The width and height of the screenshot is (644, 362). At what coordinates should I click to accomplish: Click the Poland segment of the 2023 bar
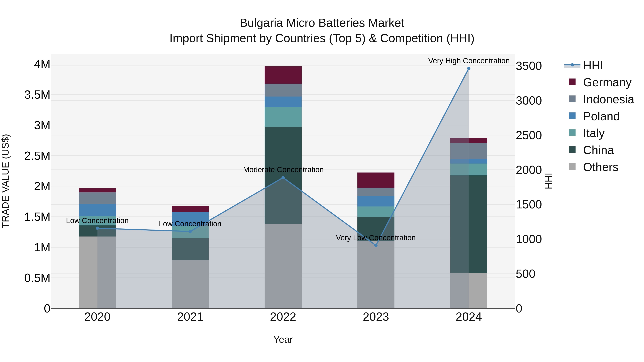click(x=376, y=201)
